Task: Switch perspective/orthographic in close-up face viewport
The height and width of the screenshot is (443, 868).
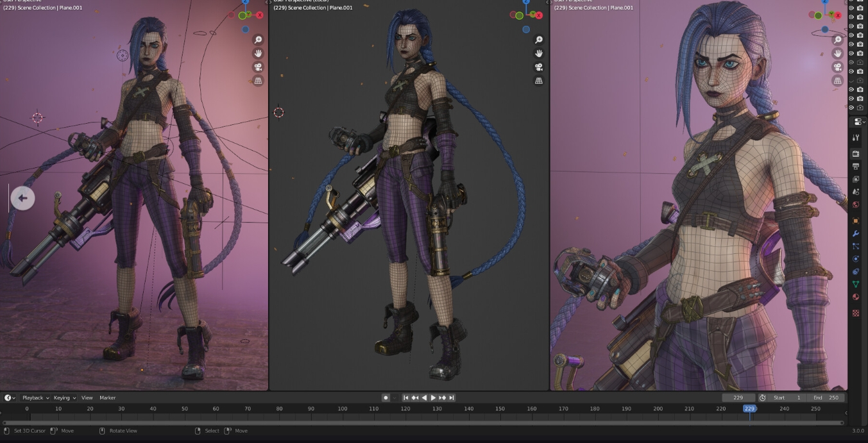Action: 837,81
